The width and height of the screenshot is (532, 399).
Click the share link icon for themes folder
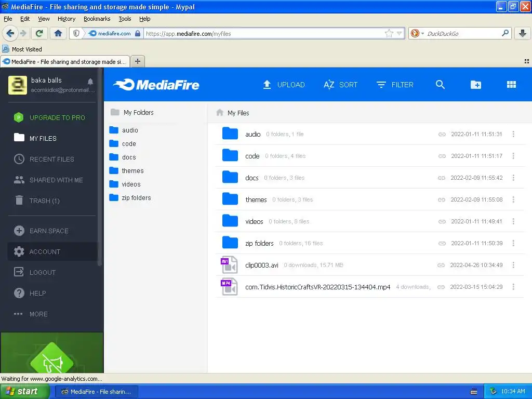pos(442,200)
